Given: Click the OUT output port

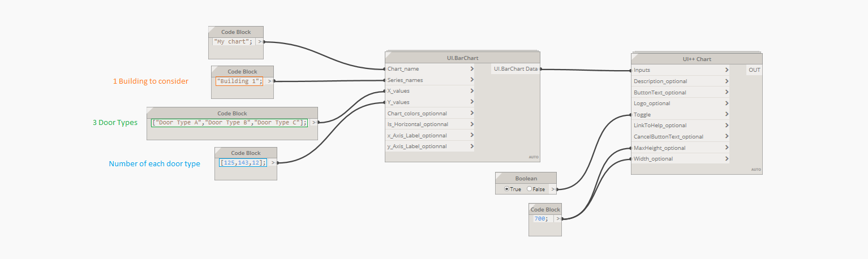Looking at the screenshot, I should click(x=754, y=70).
